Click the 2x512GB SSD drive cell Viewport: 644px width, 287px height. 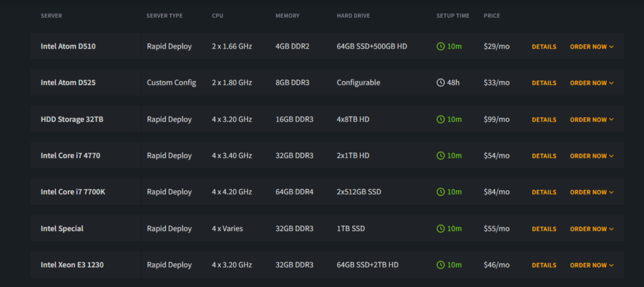(x=359, y=192)
